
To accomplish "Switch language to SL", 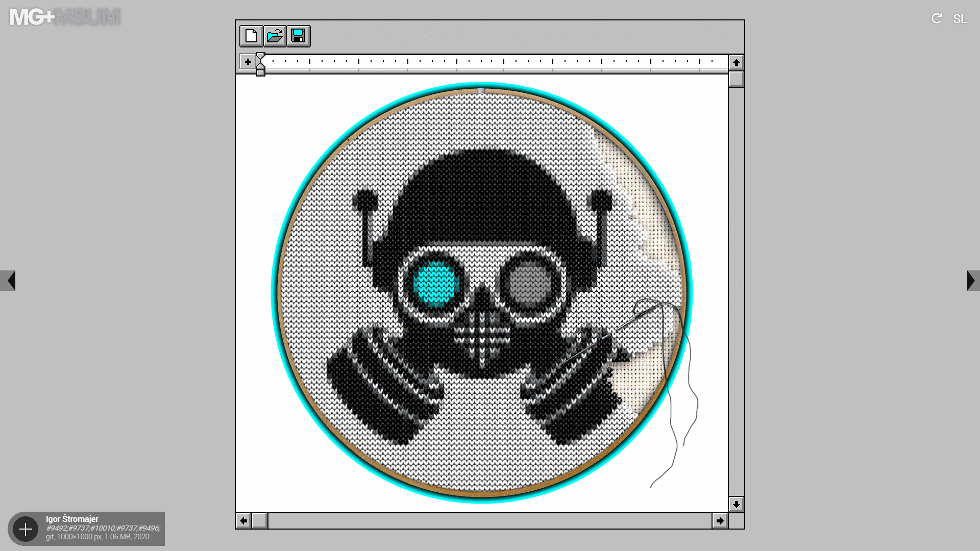I will (960, 19).
